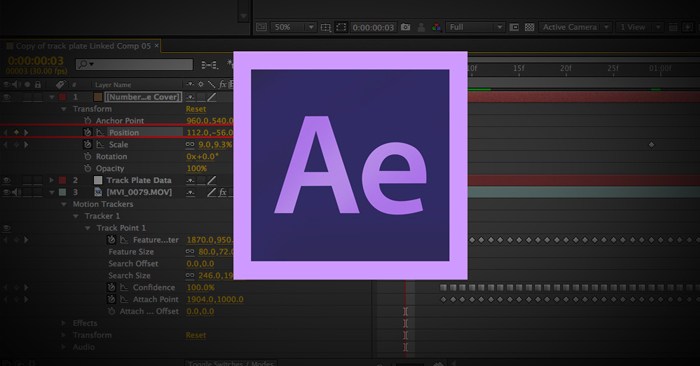Image resolution: width=700 pixels, height=366 pixels.
Task: Click the viewer timecode 0:00:00:03
Action: point(373,27)
